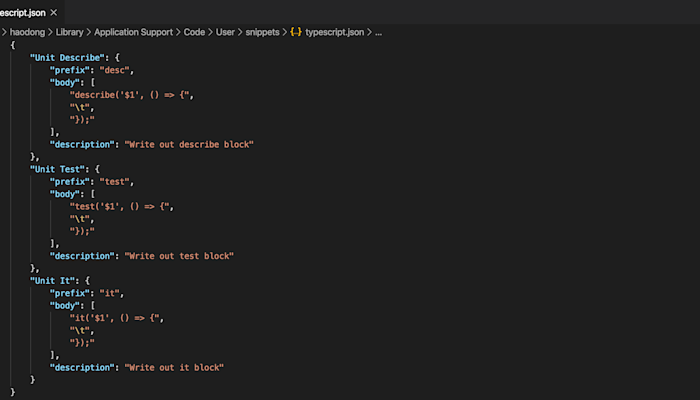Screen dimensions: 700x400
Task: Click the JSON braces file icon in breadcrumbs
Action: pyautogui.click(x=296, y=32)
